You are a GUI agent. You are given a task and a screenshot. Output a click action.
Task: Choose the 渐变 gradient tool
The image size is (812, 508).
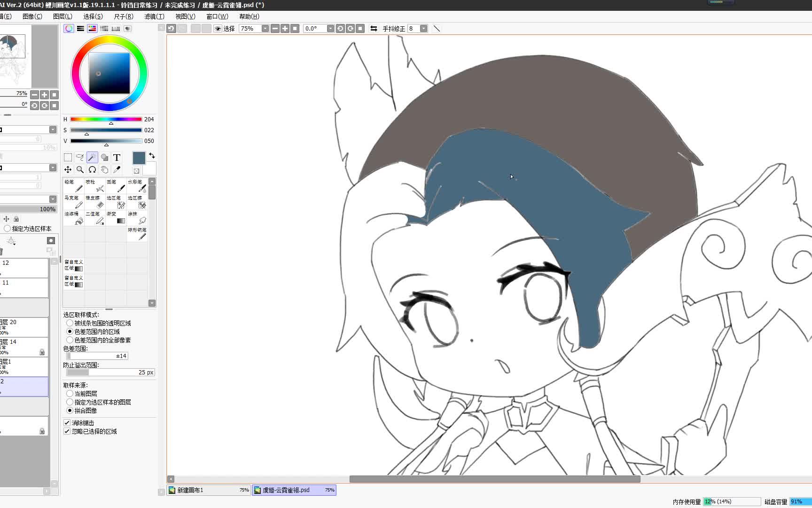(116, 218)
